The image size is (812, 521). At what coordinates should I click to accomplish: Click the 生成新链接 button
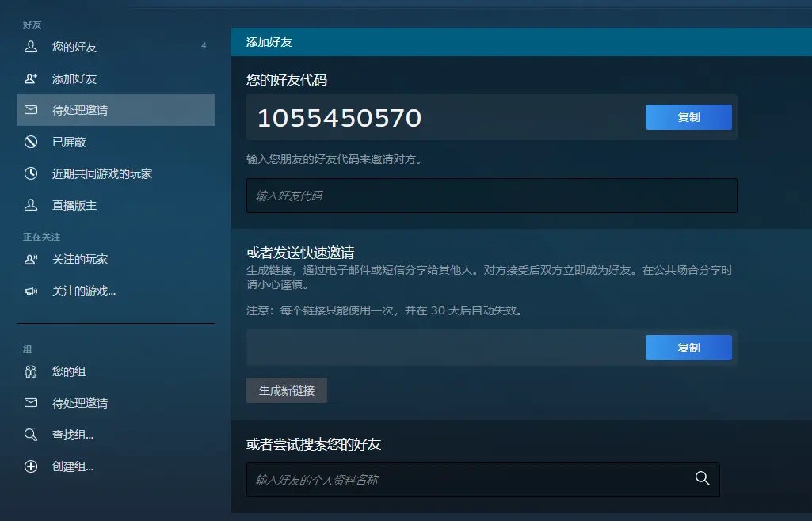point(287,390)
